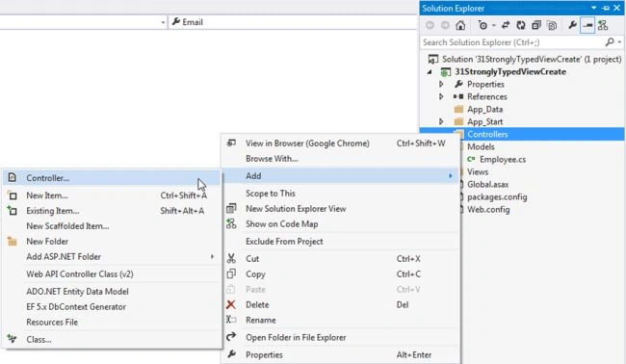Close the Solution Explorer panel

click(x=616, y=8)
